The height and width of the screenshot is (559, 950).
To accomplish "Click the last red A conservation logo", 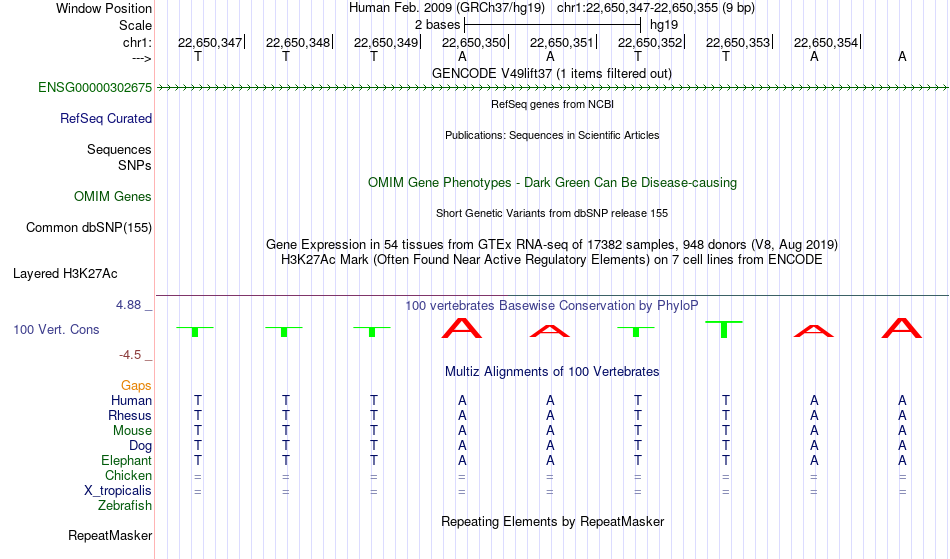I will click(902, 328).
